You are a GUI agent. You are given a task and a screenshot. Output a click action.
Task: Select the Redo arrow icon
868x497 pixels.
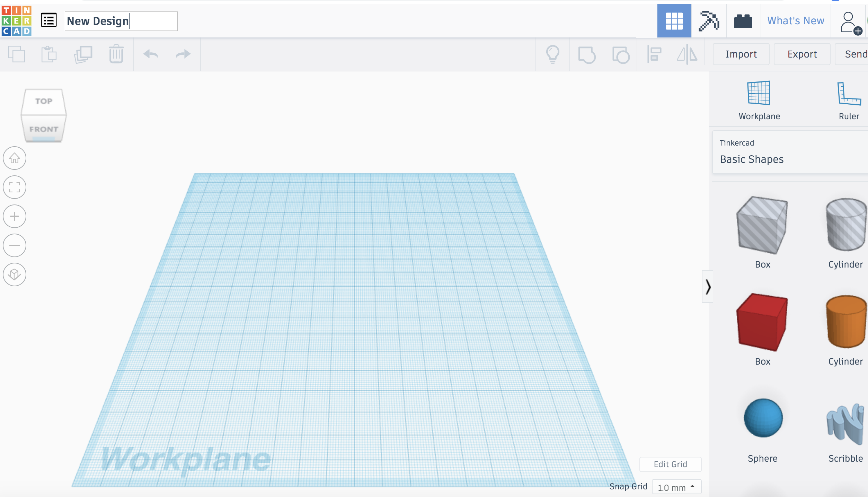pyautogui.click(x=183, y=54)
